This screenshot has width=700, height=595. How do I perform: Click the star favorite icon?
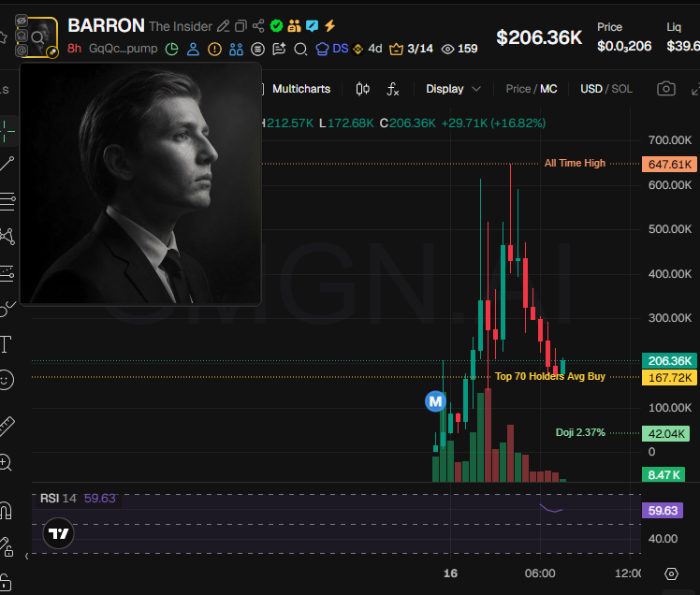coord(4,37)
